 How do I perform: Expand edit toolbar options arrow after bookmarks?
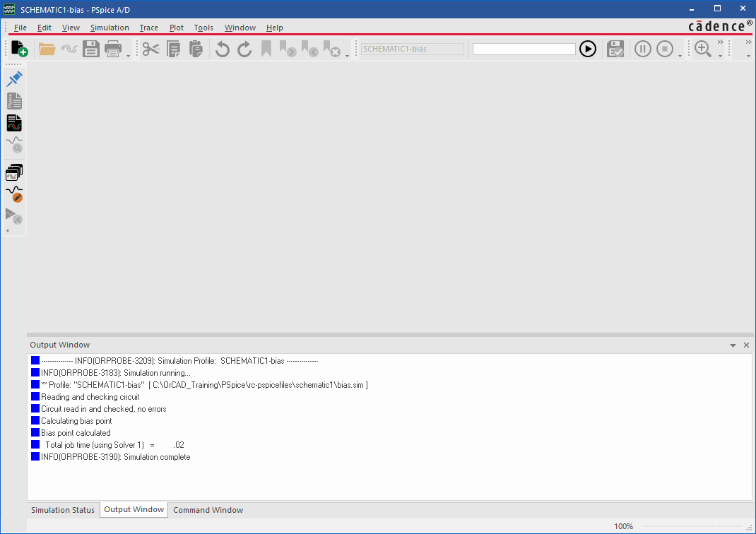pos(347,56)
